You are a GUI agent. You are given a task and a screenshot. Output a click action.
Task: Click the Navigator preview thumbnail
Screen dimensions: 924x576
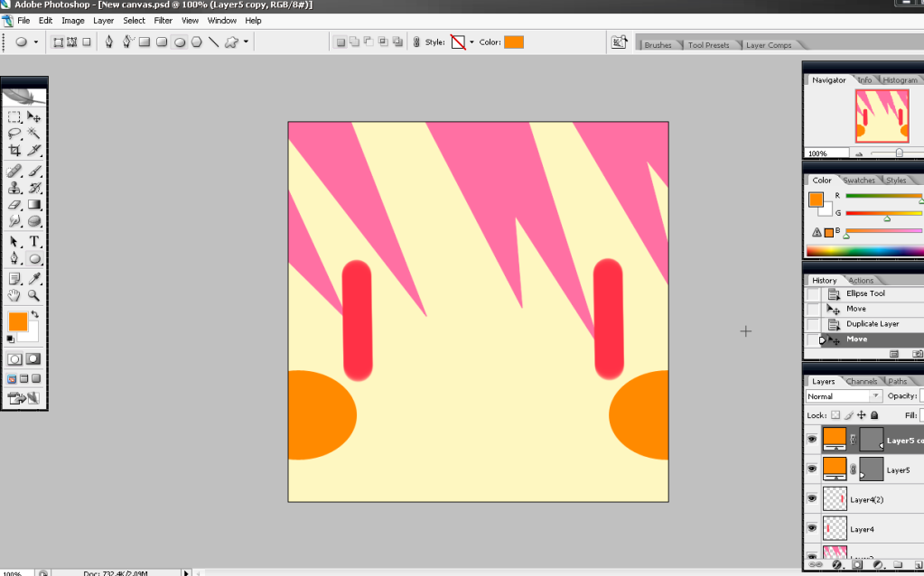pos(882,116)
